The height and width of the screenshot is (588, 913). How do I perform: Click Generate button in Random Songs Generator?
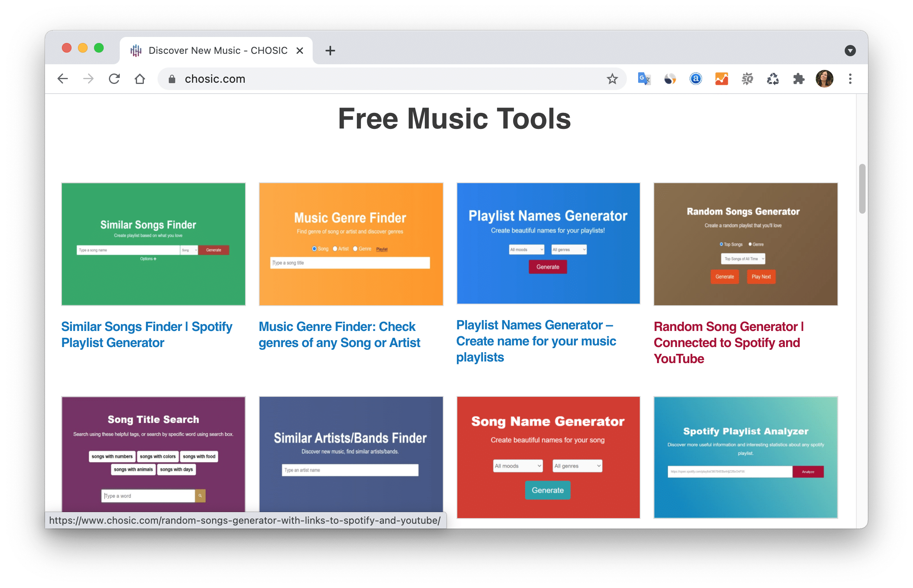click(x=725, y=277)
